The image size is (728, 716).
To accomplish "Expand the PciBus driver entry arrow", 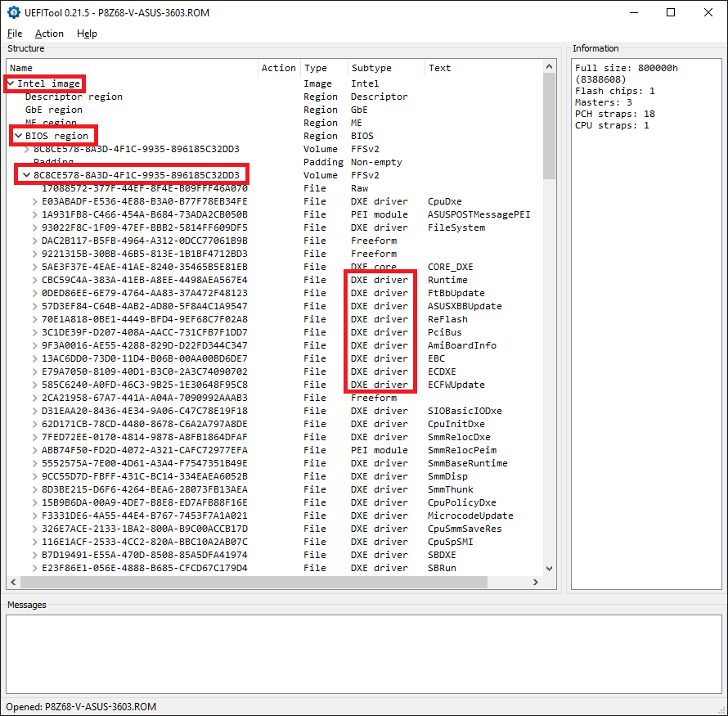I will 34,332.
